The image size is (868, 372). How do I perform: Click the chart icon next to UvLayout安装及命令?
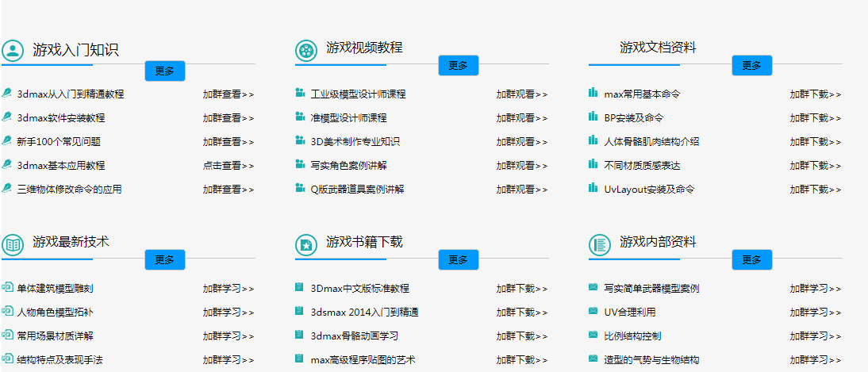click(x=593, y=188)
